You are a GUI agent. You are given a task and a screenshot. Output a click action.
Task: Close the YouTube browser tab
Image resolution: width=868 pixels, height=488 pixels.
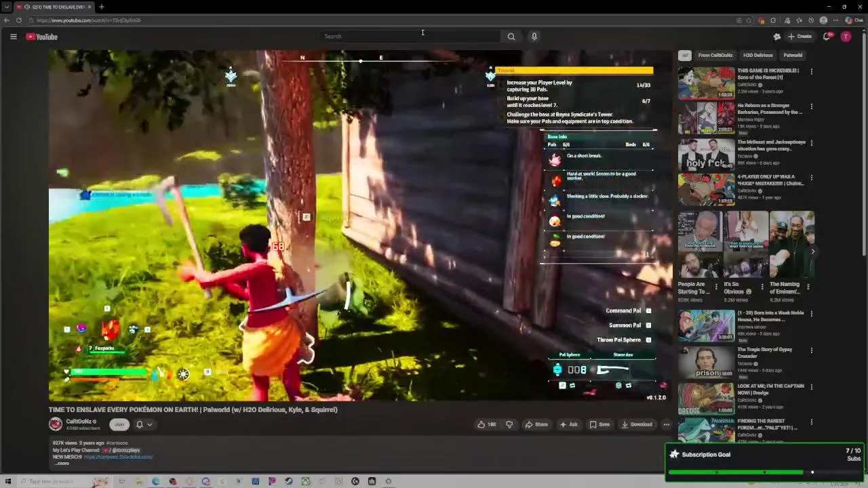click(x=90, y=7)
